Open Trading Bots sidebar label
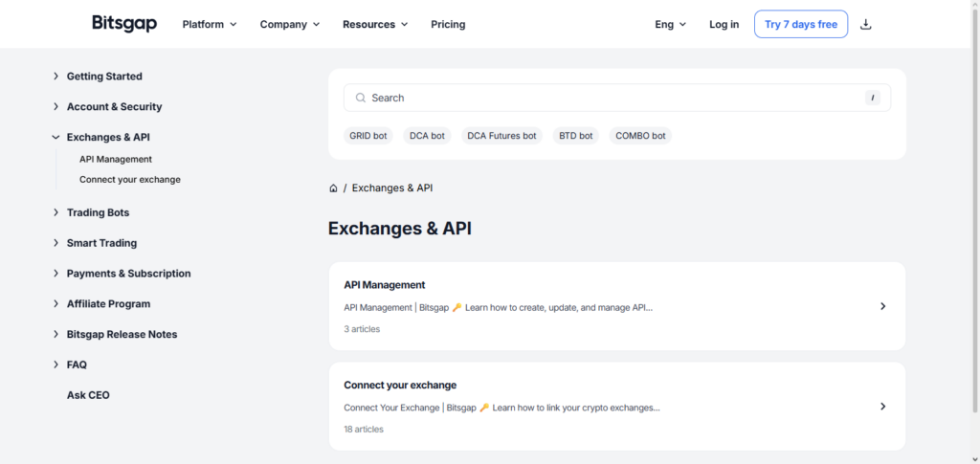 click(x=99, y=212)
